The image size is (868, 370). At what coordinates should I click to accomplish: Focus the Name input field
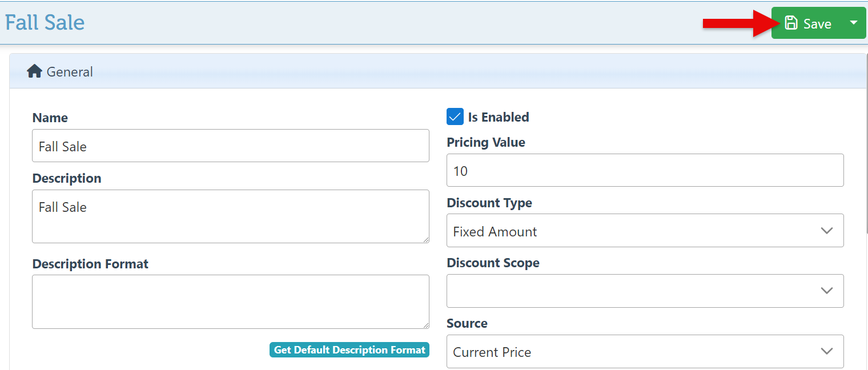pos(230,146)
